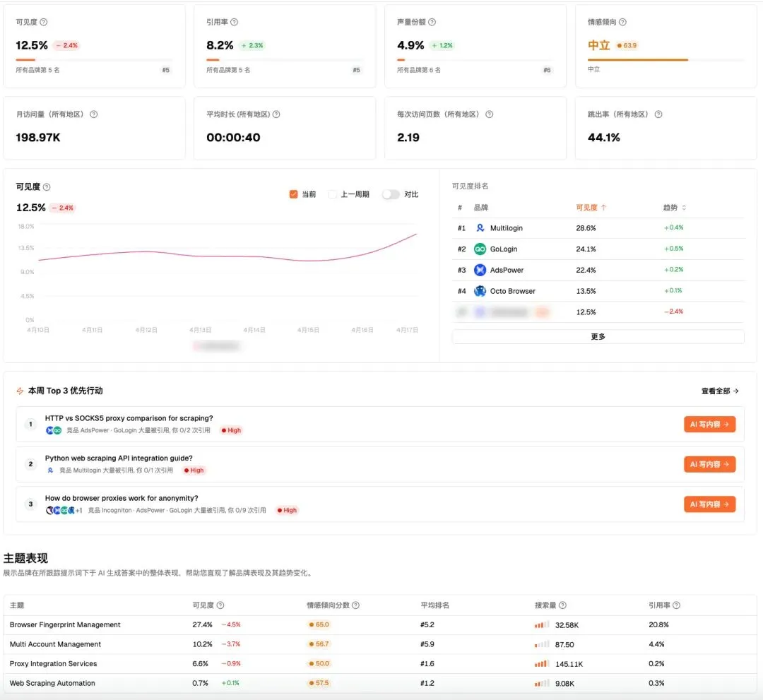Click AI 写内容 for browser proxies item
Image resolution: width=763 pixels, height=700 pixels.
tap(709, 504)
